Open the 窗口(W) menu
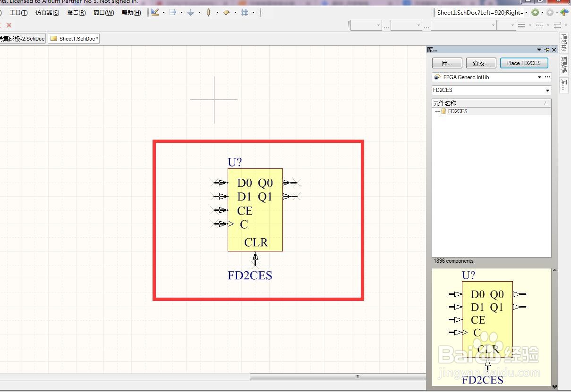This screenshot has height=392, width=571. tap(104, 13)
